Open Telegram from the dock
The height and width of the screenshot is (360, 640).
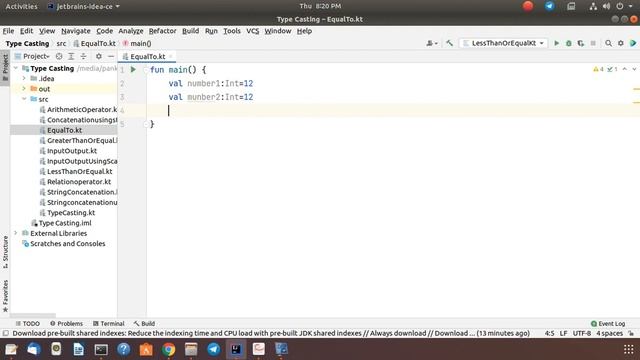point(213,349)
